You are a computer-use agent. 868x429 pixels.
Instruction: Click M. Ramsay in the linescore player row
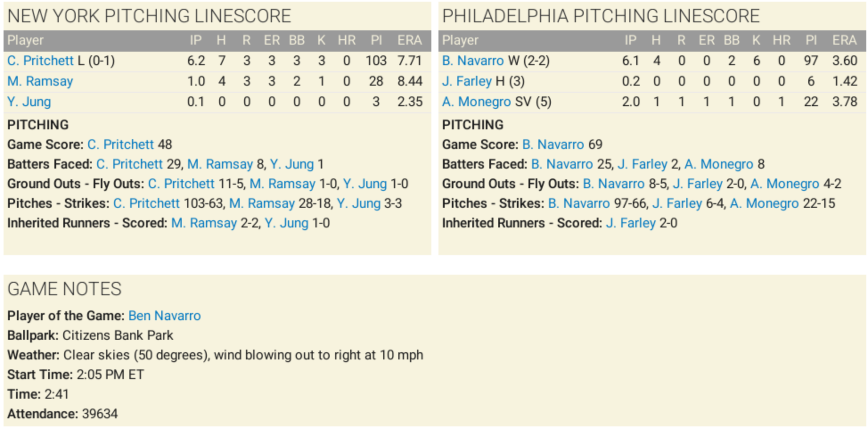pyautogui.click(x=40, y=81)
